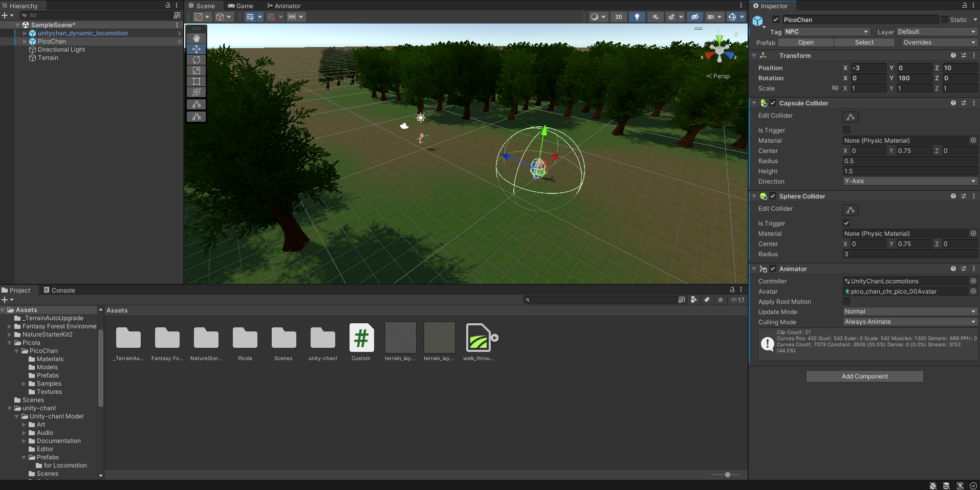Image resolution: width=980 pixels, height=490 pixels.
Task: Check the Apply Root Motion checkbox
Action: point(846,301)
